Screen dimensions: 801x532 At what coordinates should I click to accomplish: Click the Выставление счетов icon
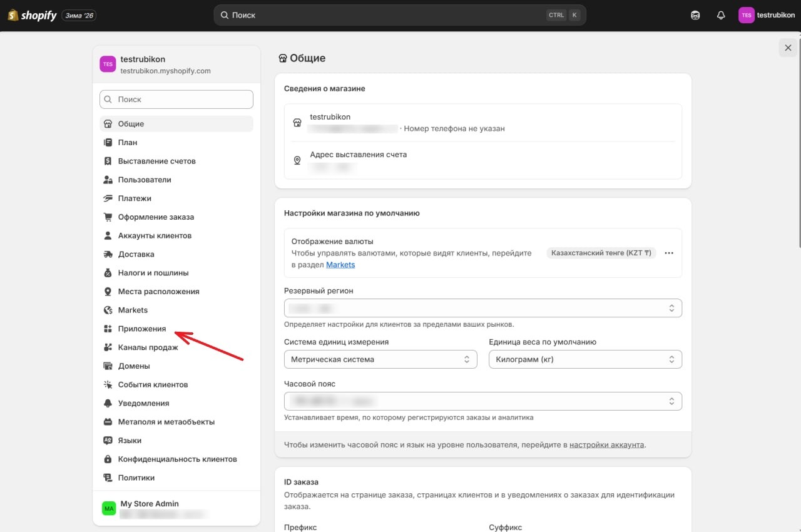pos(108,161)
